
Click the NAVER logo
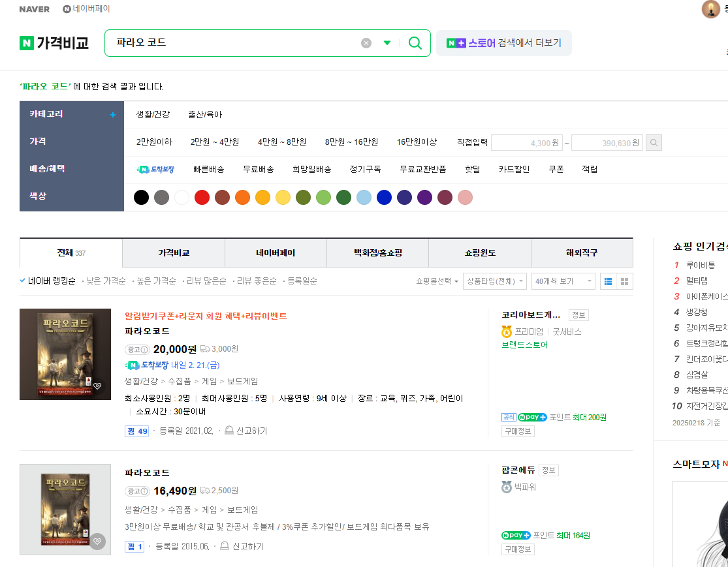[35, 9]
